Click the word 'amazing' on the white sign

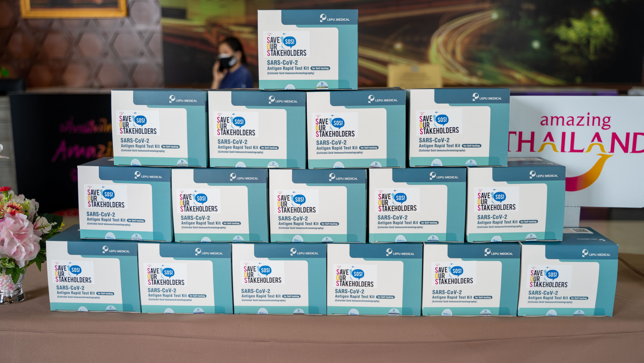pos(575,120)
